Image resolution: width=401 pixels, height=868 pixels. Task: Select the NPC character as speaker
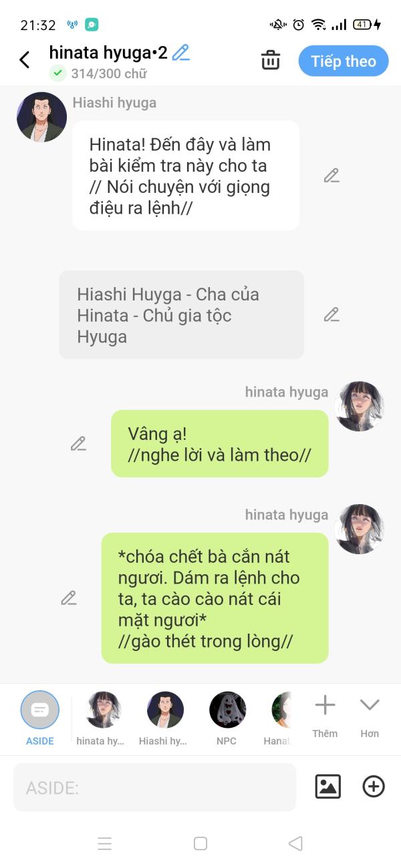(x=227, y=718)
